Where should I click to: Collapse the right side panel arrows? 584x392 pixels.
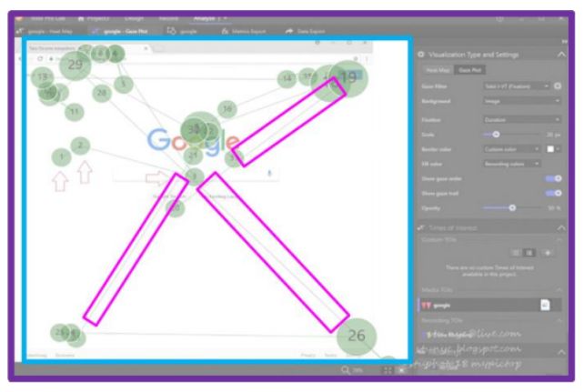564,41
